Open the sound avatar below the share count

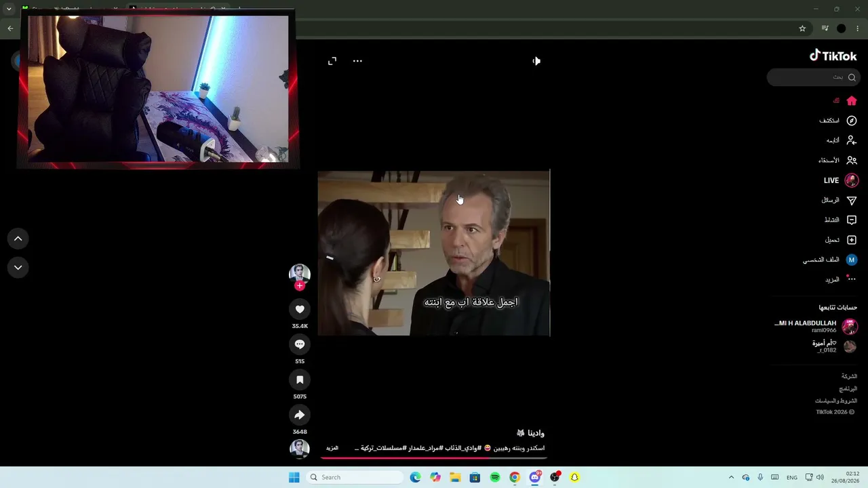tap(300, 448)
